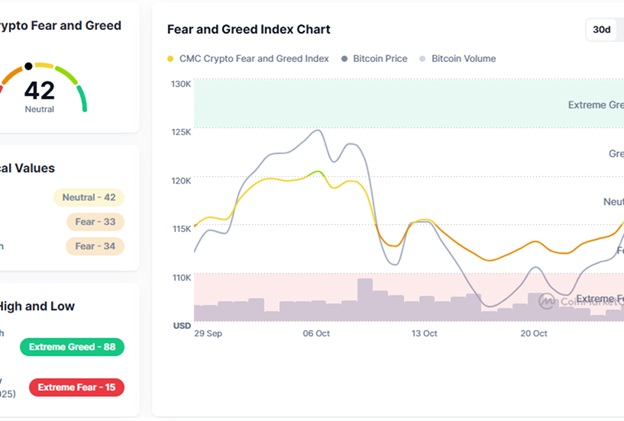Click the 29 Sep date axis label
This screenshot has width=624, height=421.
pyautogui.click(x=209, y=334)
